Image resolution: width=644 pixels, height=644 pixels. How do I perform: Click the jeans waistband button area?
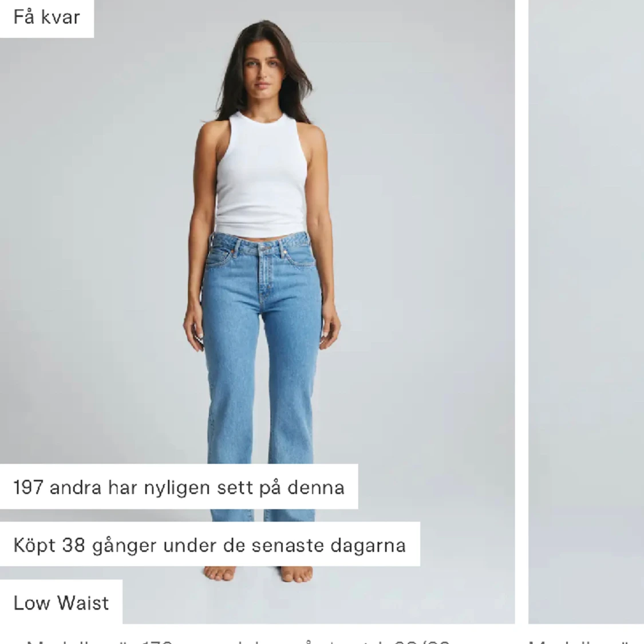(x=262, y=249)
